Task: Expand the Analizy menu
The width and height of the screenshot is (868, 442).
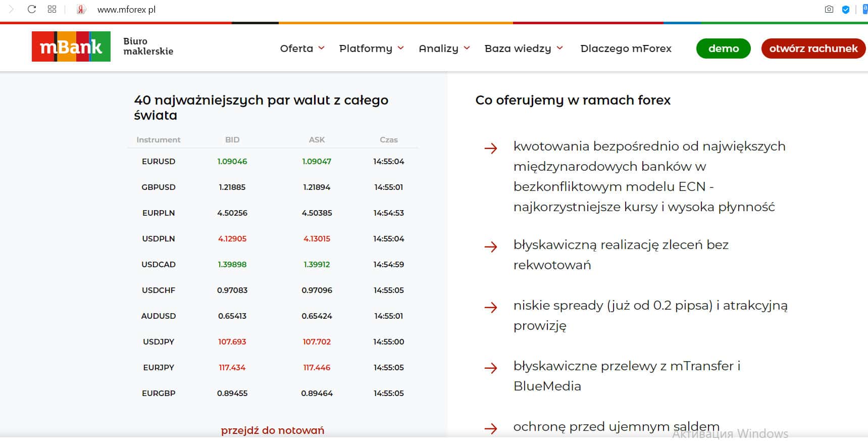Action: point(444,48)
